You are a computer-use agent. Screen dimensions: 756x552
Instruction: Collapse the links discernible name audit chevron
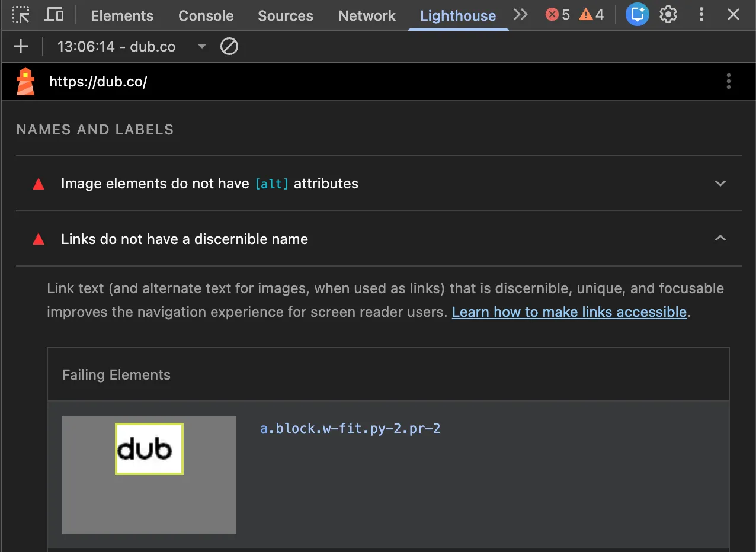720,239
